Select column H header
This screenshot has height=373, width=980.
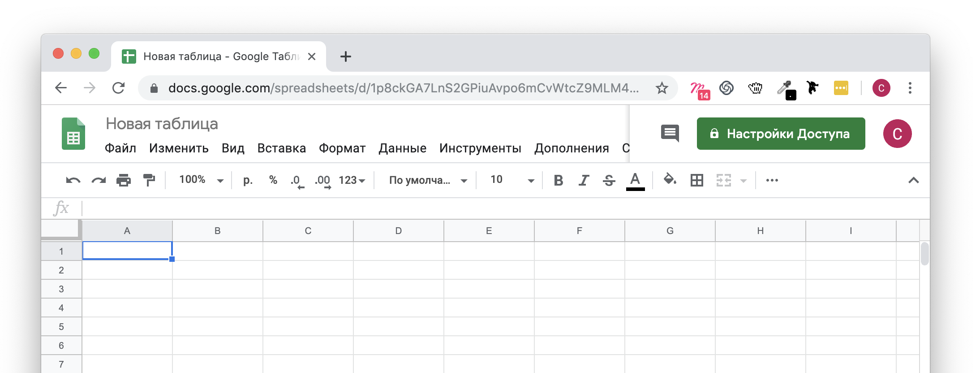(x=761, y=231)
